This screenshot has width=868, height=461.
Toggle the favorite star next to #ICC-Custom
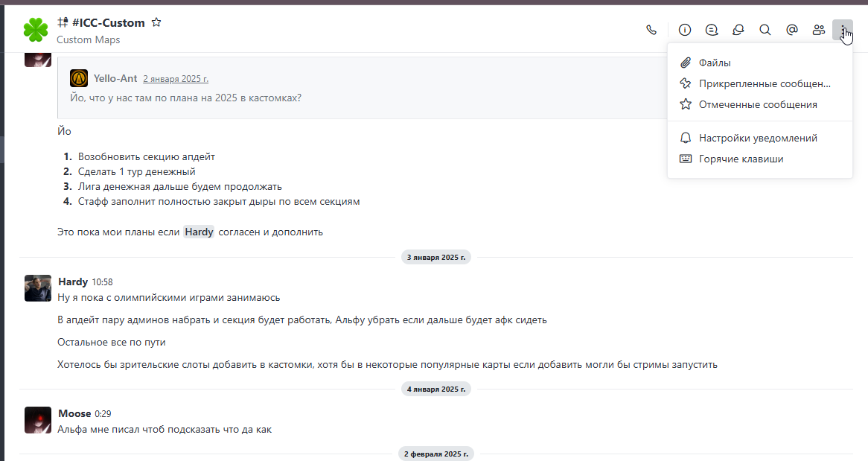coord(156,23)
